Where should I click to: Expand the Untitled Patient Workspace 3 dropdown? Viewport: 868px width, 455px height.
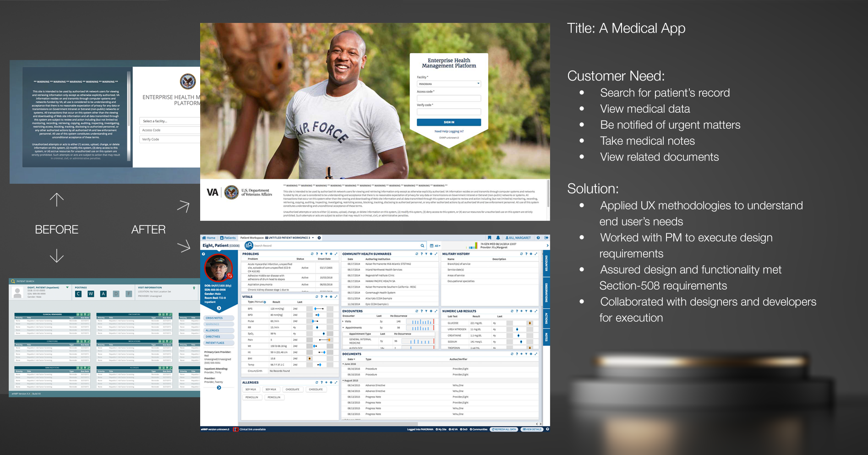pyautogui.click(x=289, y=238)
